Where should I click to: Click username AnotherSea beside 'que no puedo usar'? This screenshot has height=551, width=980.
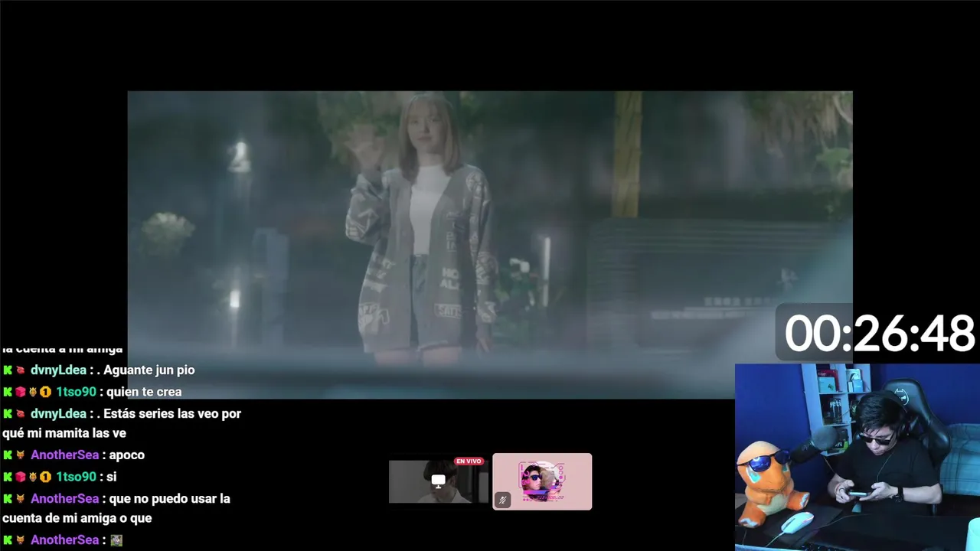click(65, 499)
